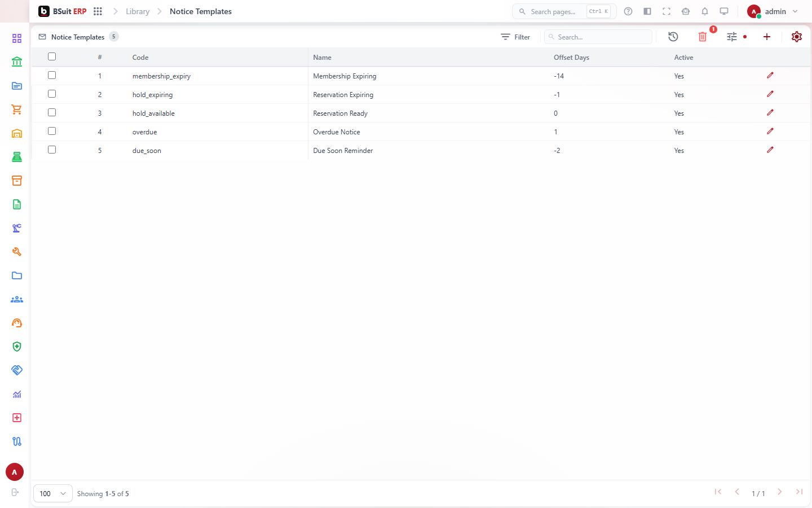The height and width of the screenshot is (508, 812).
Task: Open the trash bin with badge
Action: click(703, 37)
